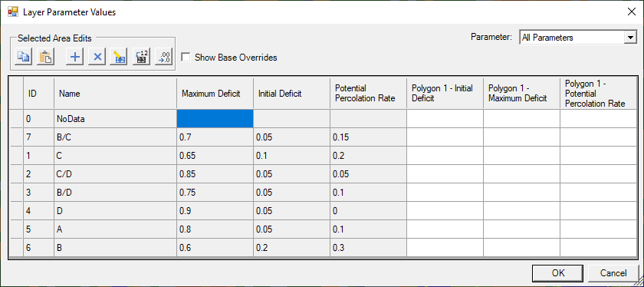
Task: Dismiss dialog with Cancel button
Action: tap(613, 273)
